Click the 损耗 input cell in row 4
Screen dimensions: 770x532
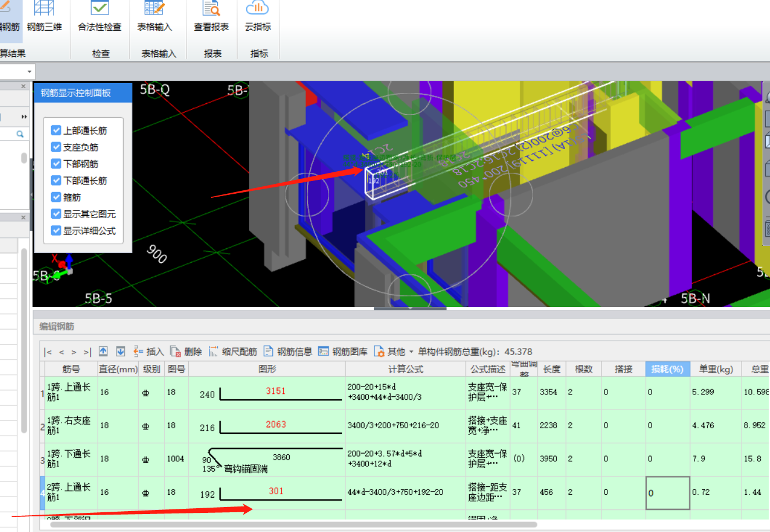tap(668, 493)
